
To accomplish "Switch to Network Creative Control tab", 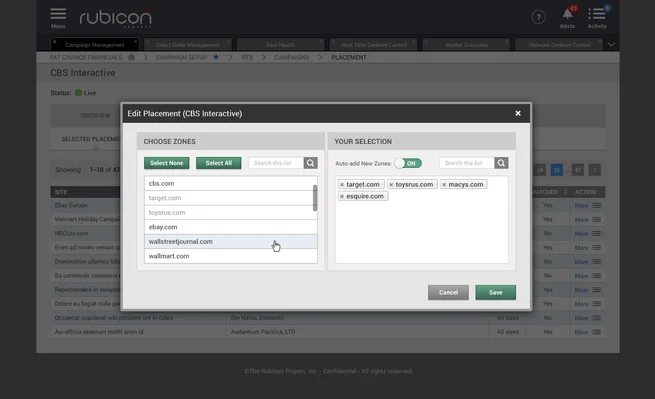I will (559, 45).
